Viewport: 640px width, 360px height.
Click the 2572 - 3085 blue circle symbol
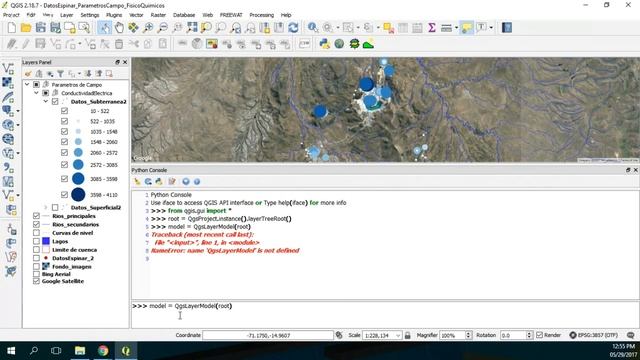[78, 165]
